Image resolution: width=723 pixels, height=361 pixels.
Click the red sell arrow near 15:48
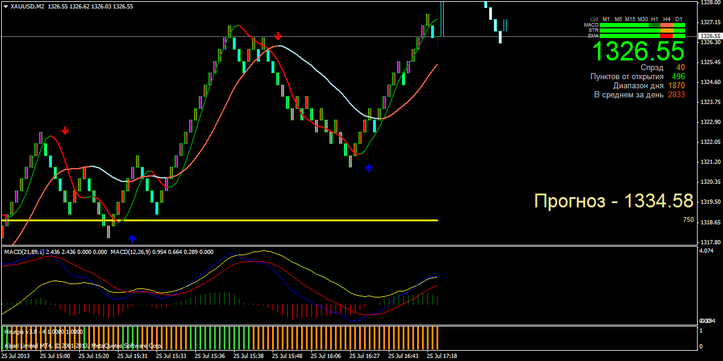click(278, 36)
